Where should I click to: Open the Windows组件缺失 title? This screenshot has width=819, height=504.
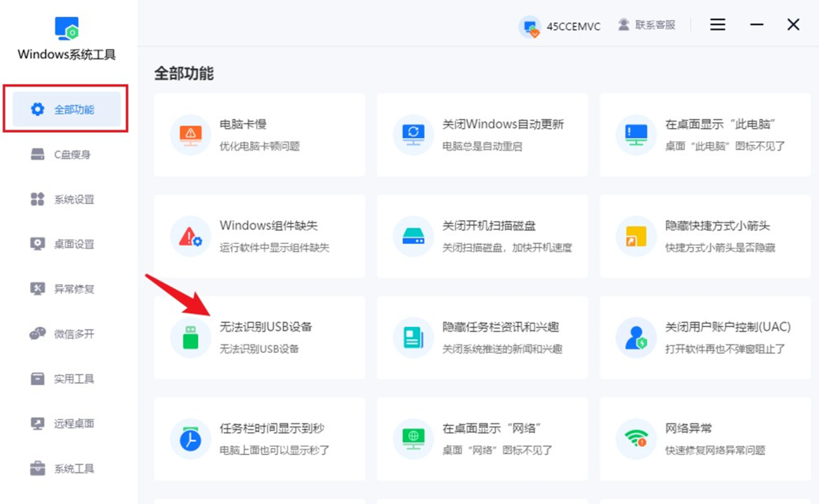click(269, 226)
